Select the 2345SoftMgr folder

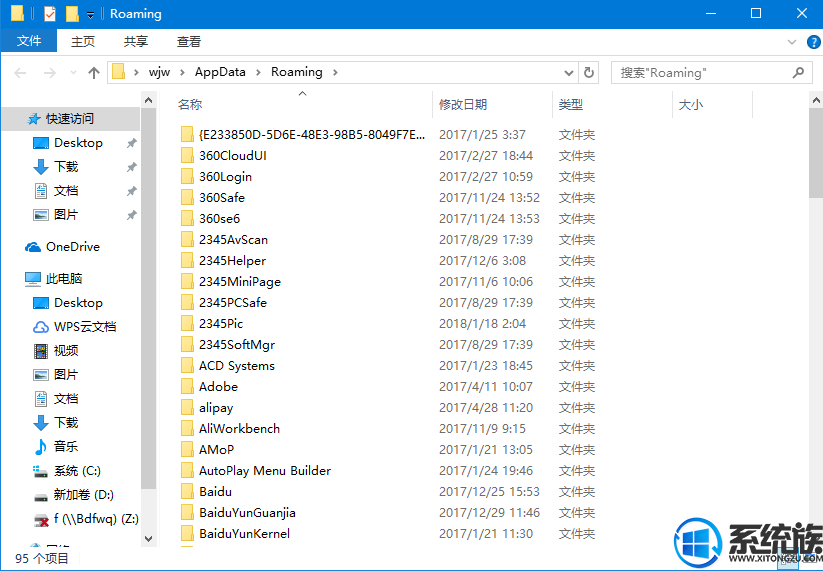pos(237,345)
